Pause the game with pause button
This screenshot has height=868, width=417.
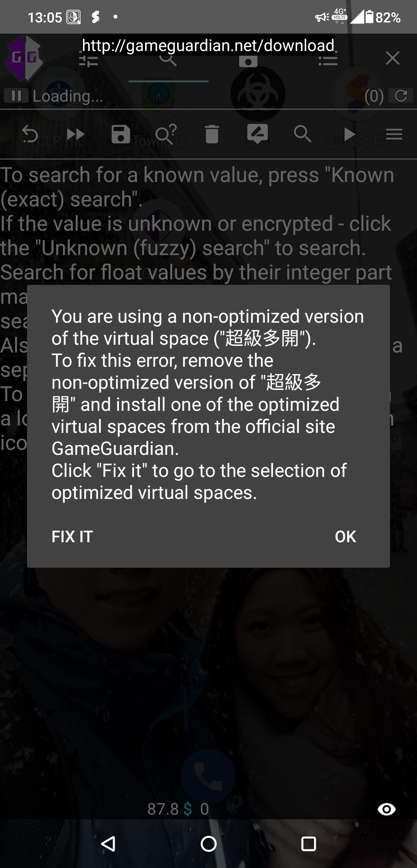[x=16, y=95]
